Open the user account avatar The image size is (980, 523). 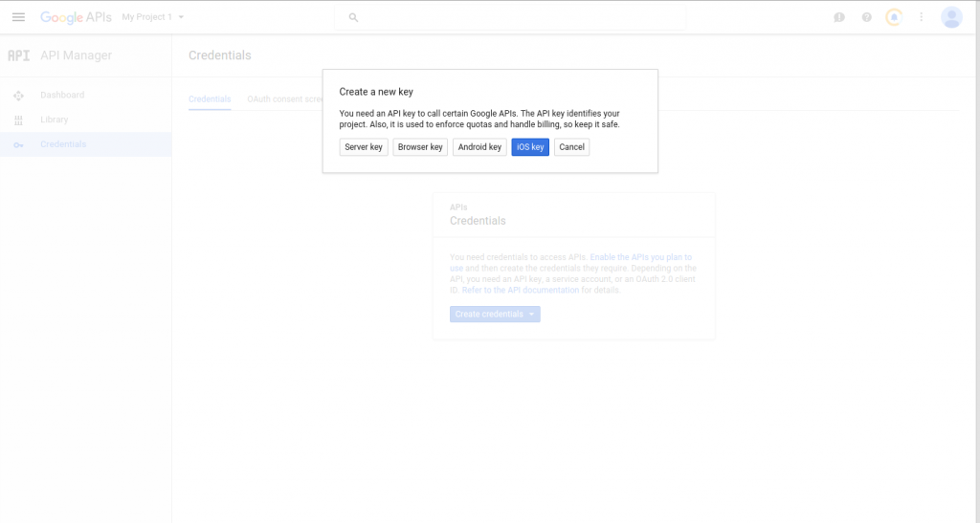click(951, 17)
